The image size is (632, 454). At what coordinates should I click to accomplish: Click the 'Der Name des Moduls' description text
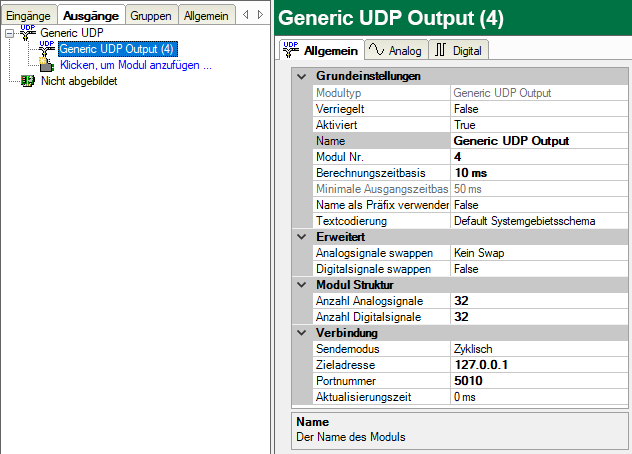pyautogui.click(x=351, y=437)
